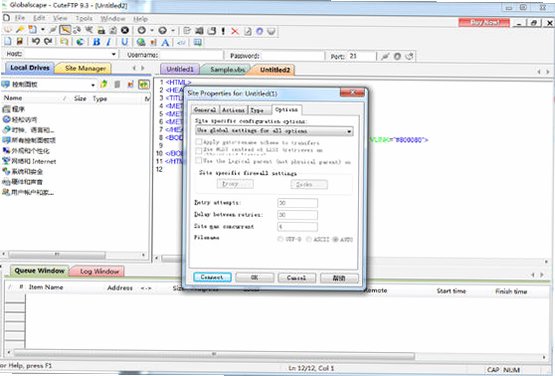
Task: Select the 网络和 Internet list item
Action: pyautogui.click(x=29, y=161)
